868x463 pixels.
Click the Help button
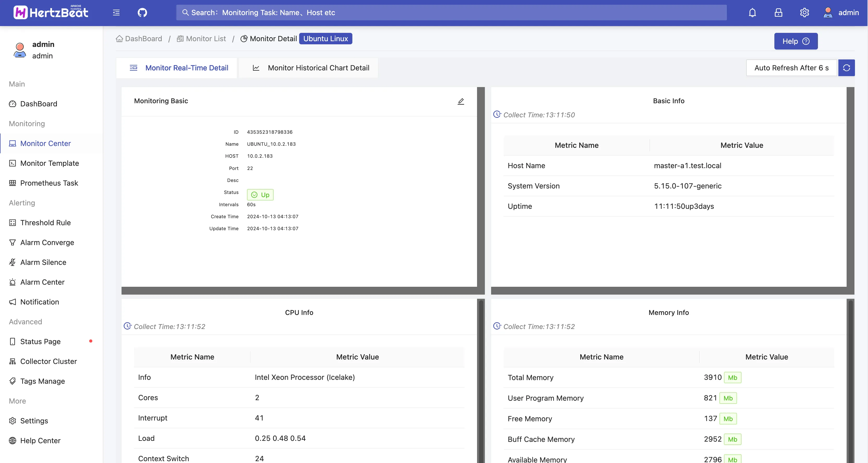point(795,41)
